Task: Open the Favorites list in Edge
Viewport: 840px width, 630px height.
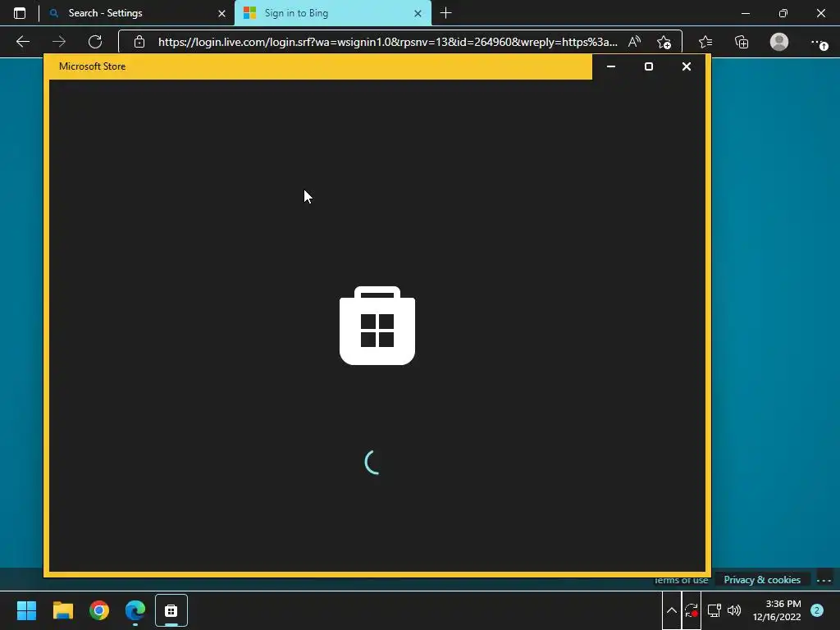Action: pyautogui.click(x=705, y=42)
